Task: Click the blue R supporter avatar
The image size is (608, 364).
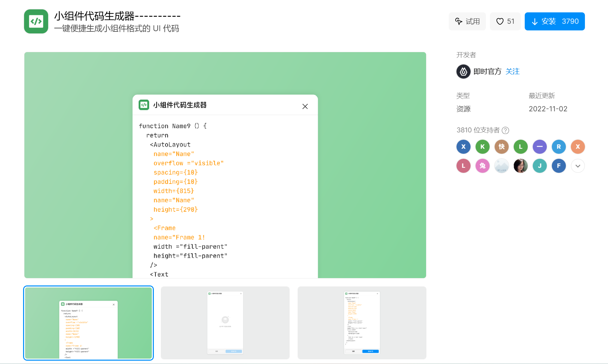Action: click(x=559, y=147)
